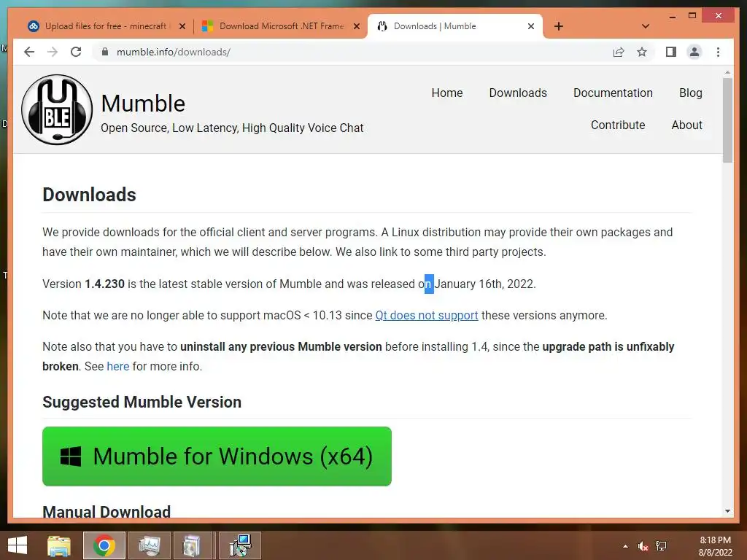Close the Downloads | Mumble tab
Image resolution: width=747 pixels, height=560 pixels.
[531, 26]
